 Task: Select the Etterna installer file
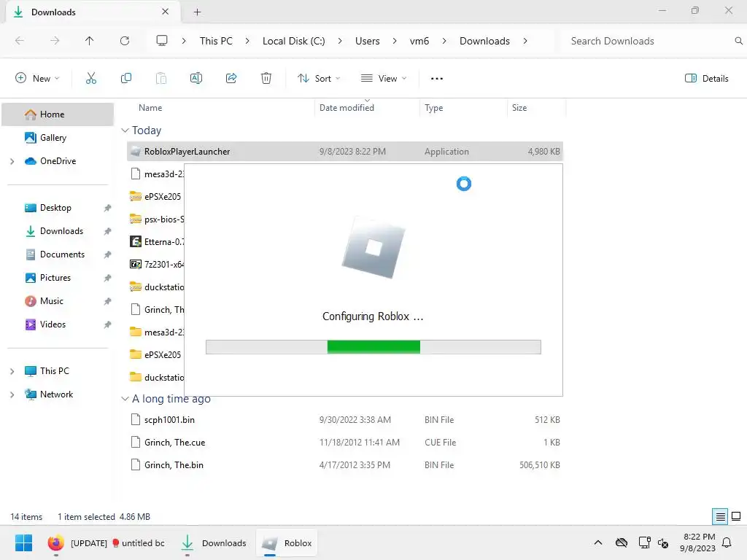156,242
